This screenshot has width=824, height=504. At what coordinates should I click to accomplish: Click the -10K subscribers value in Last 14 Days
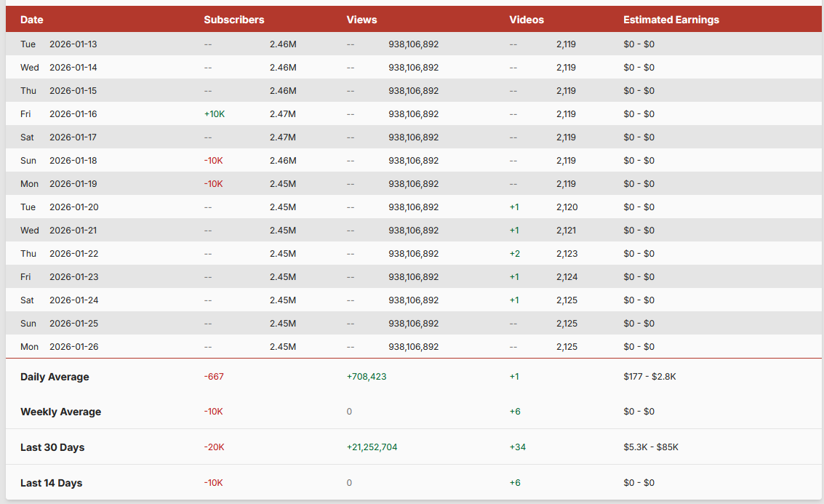click(x=213, y=482)
